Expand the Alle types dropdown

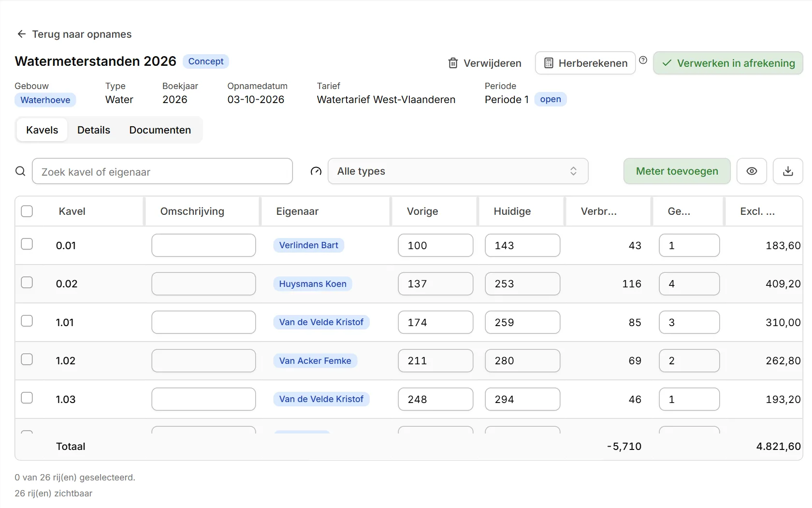tap(458, 171)
